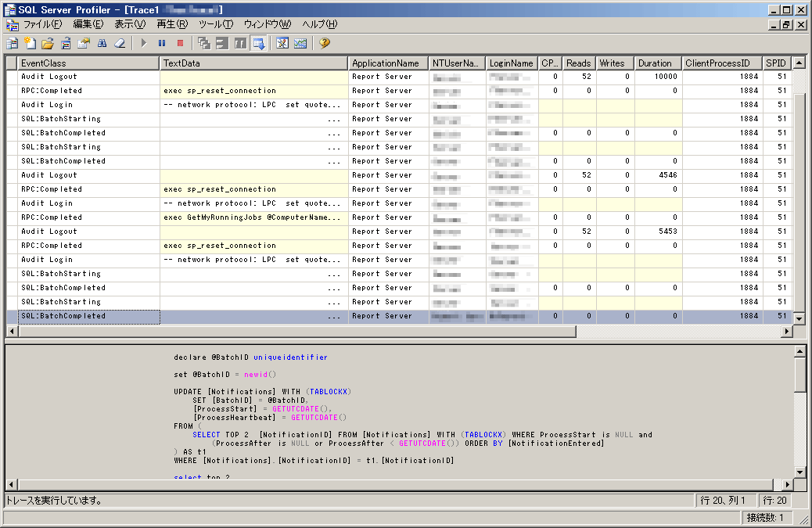Click the EventClass column header
This screenshot has height=528, width=812.
(88, 63)
